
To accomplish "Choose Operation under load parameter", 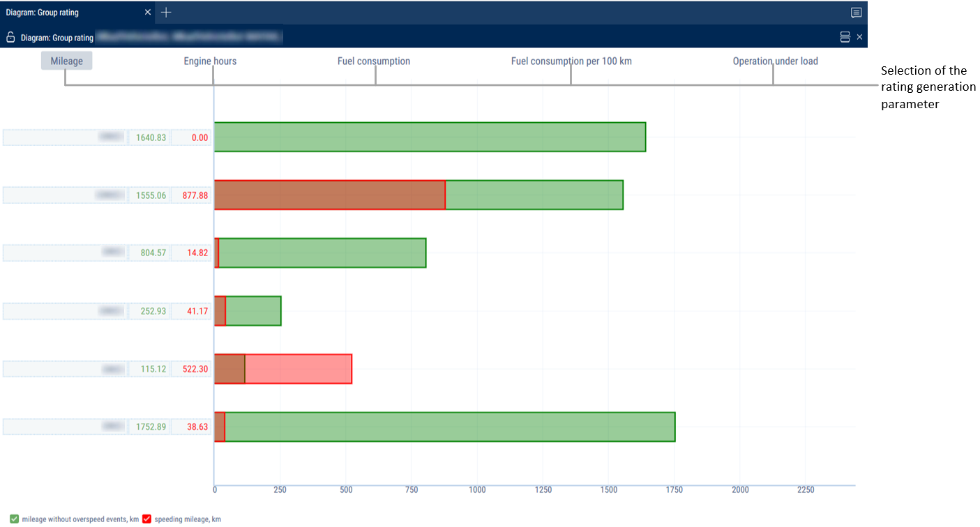I will (x=775, y=61).
